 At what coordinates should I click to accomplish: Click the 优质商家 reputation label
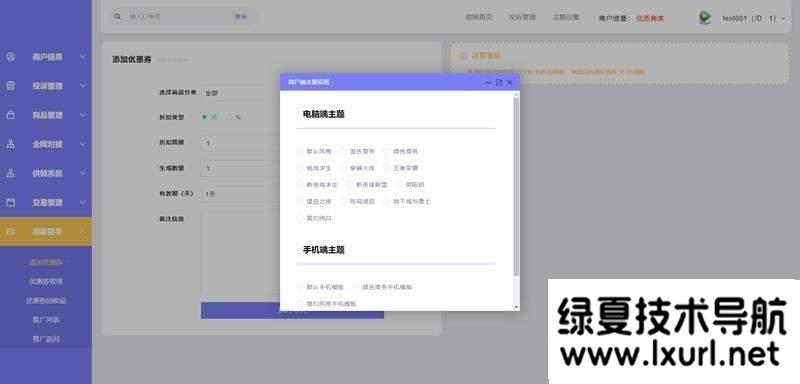pos(649,18)
